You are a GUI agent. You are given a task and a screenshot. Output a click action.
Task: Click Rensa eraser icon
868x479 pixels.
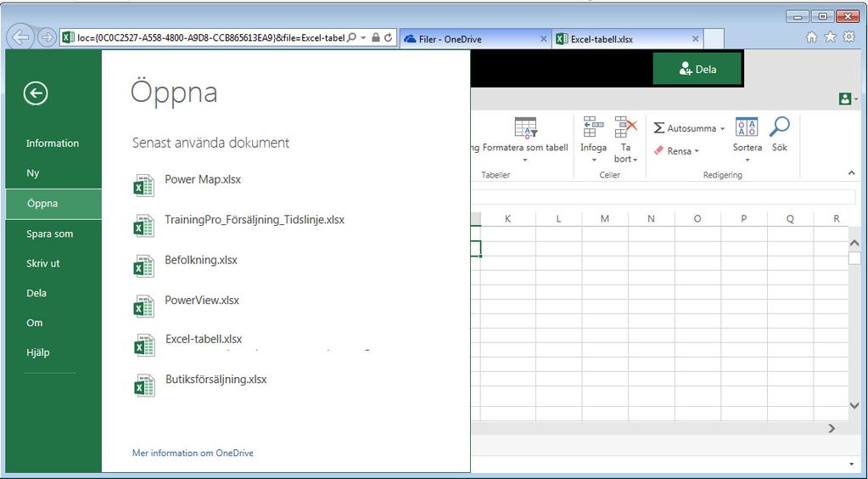[658, 150]
